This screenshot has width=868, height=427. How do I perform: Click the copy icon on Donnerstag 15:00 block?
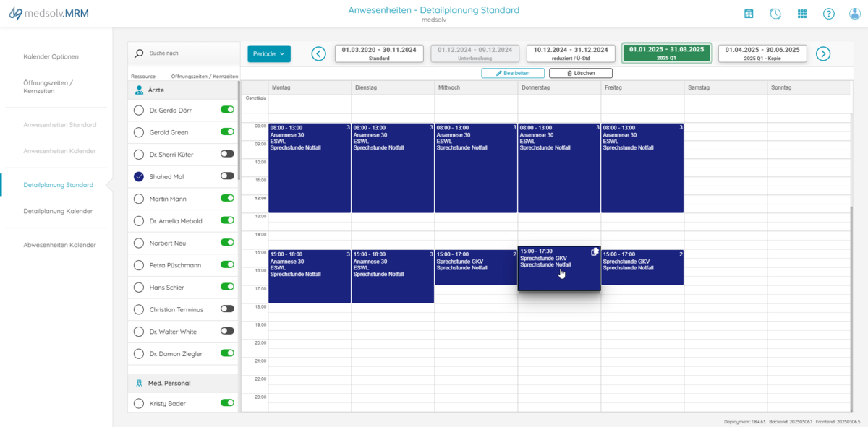[595, 251]
